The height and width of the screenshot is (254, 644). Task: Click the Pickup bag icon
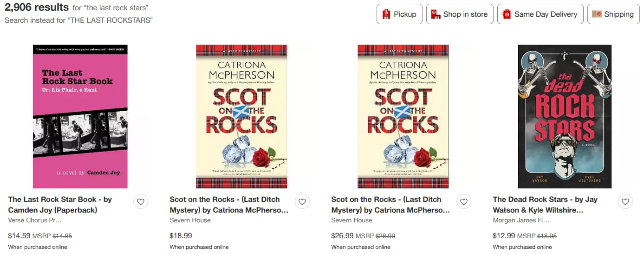click(386, 14)
